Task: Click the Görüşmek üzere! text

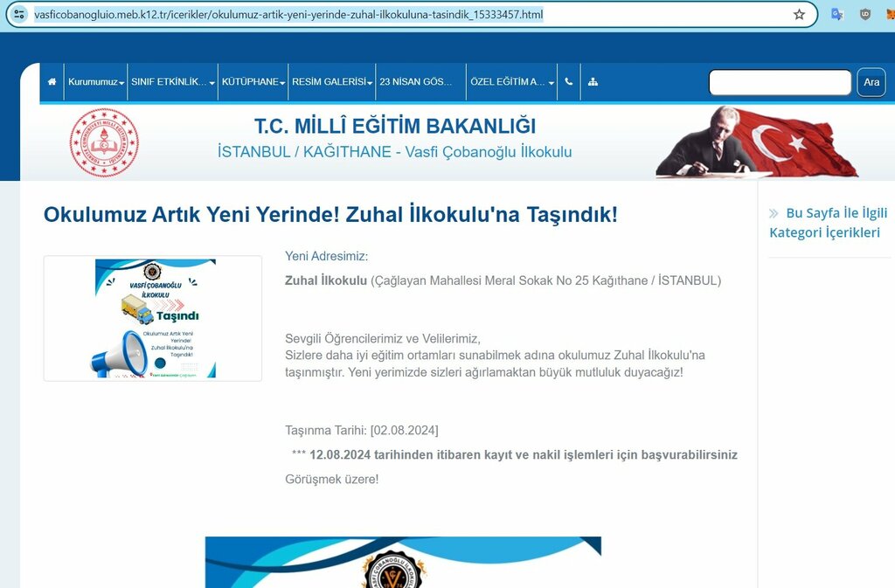Action: click(331, 480)
